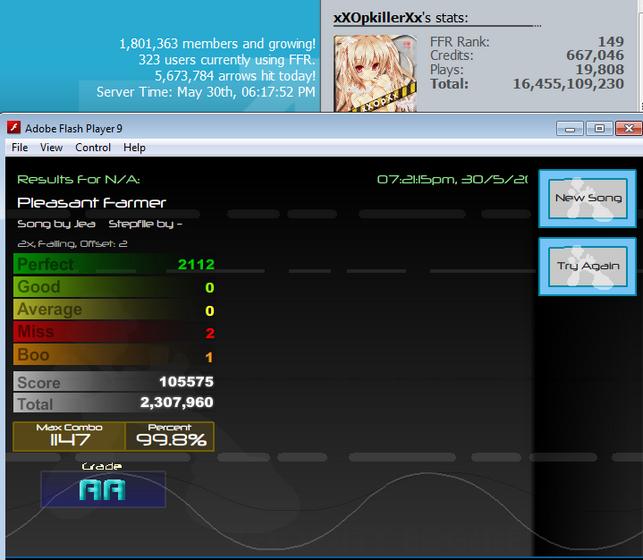Image resolution: width=643 pixels, height=560 pixels.
Task: Click the FFR Rank value 149
Action: (x=611, y=41)
